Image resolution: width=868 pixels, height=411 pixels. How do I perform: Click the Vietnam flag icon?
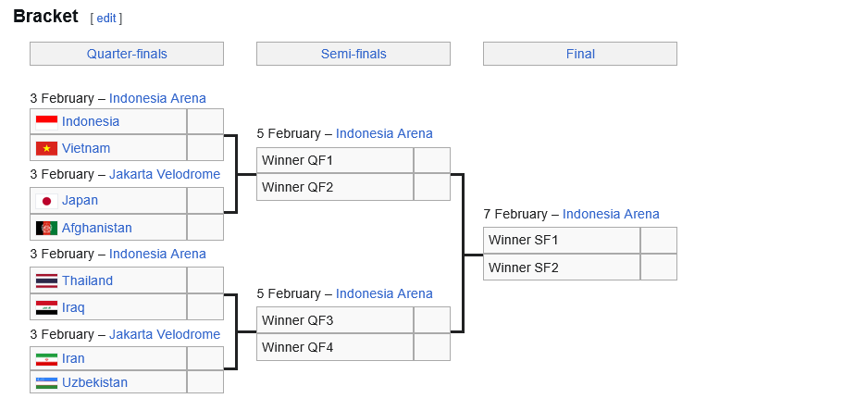click(46, 148)
